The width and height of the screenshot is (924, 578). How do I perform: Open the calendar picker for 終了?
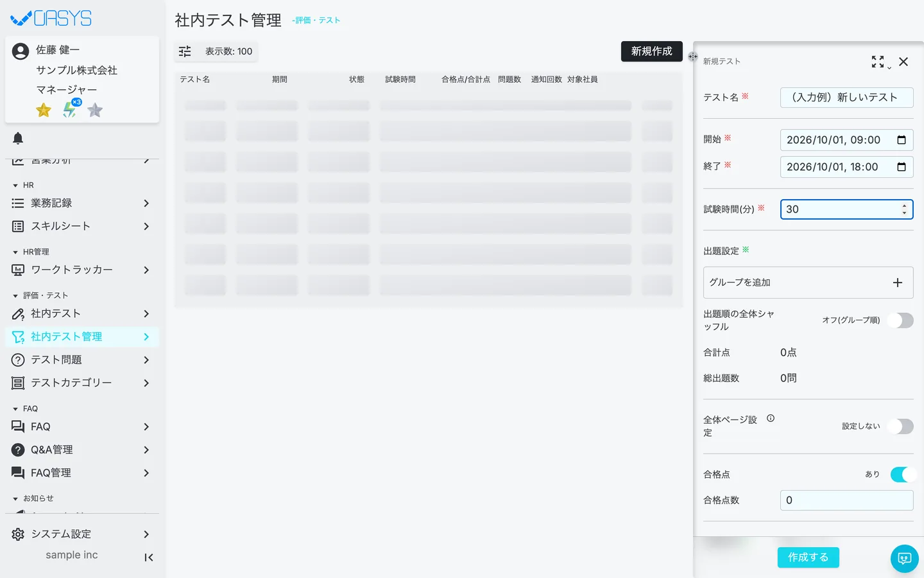902,167
